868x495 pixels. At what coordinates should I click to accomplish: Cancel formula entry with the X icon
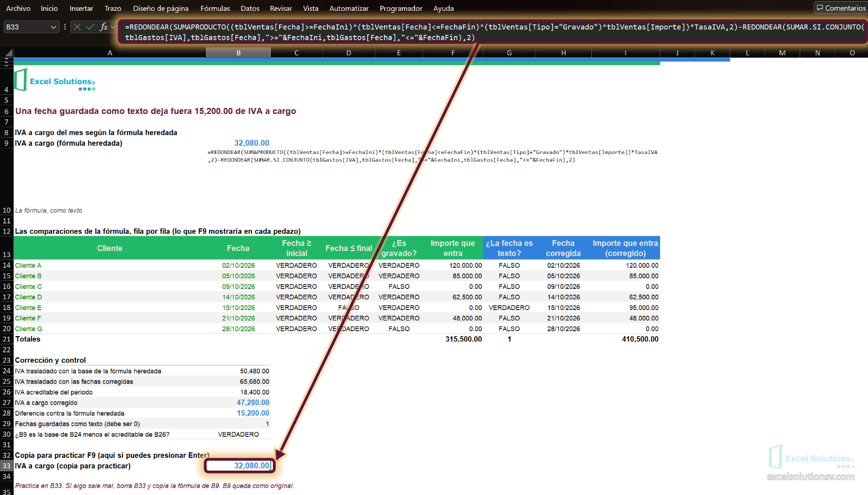(77, 27)
